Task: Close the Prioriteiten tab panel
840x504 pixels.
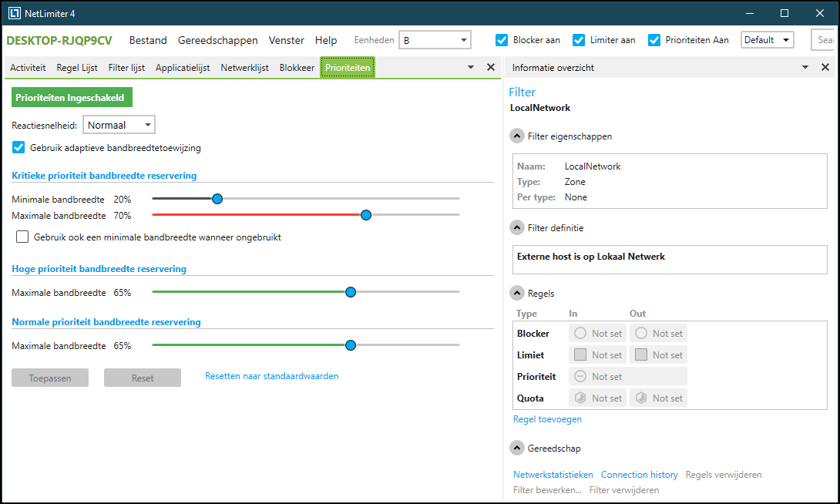Action: pos(490,68)
